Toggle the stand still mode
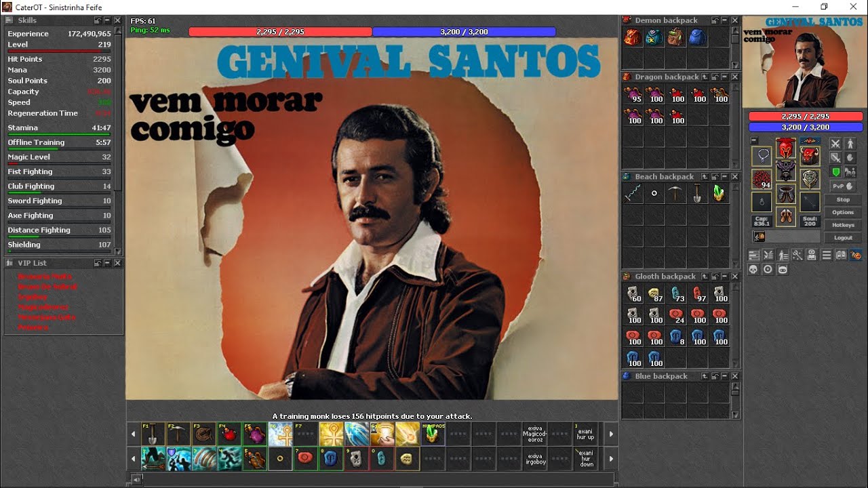868x488 pixels. coord(850,144)
